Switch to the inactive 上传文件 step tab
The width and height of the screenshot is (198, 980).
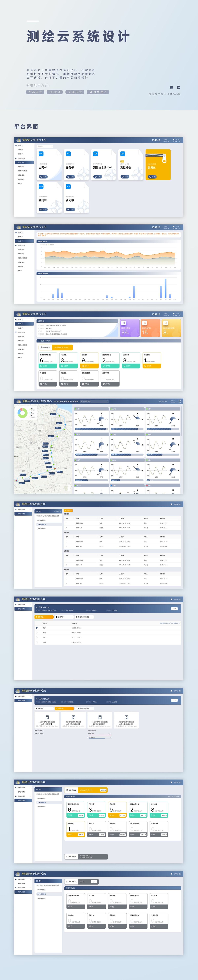[64, 617]
